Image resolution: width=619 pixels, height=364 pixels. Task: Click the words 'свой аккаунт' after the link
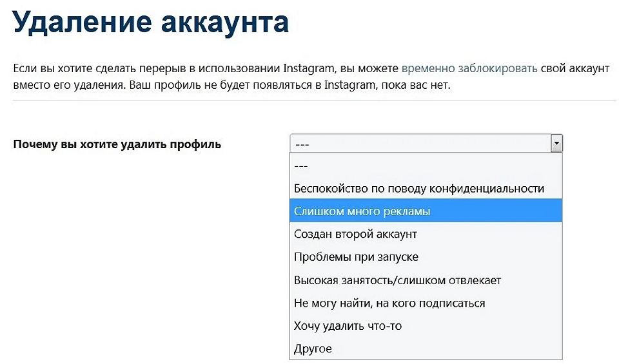575,68
